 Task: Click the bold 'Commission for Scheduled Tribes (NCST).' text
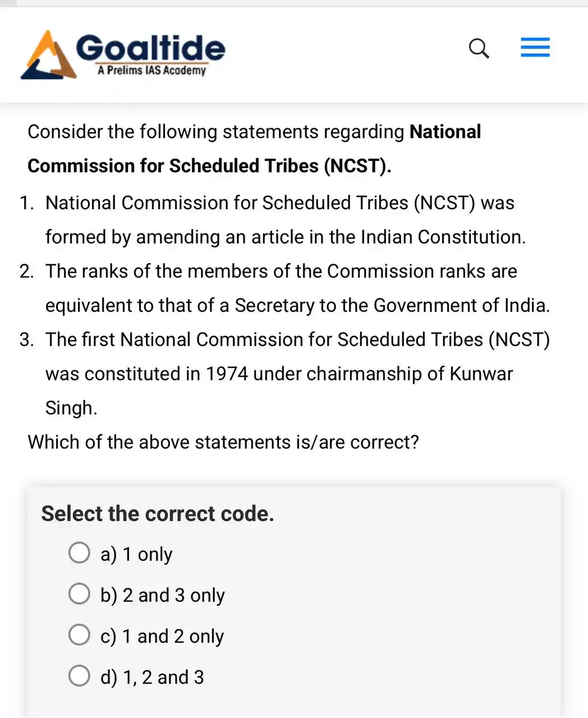point(209,166)
